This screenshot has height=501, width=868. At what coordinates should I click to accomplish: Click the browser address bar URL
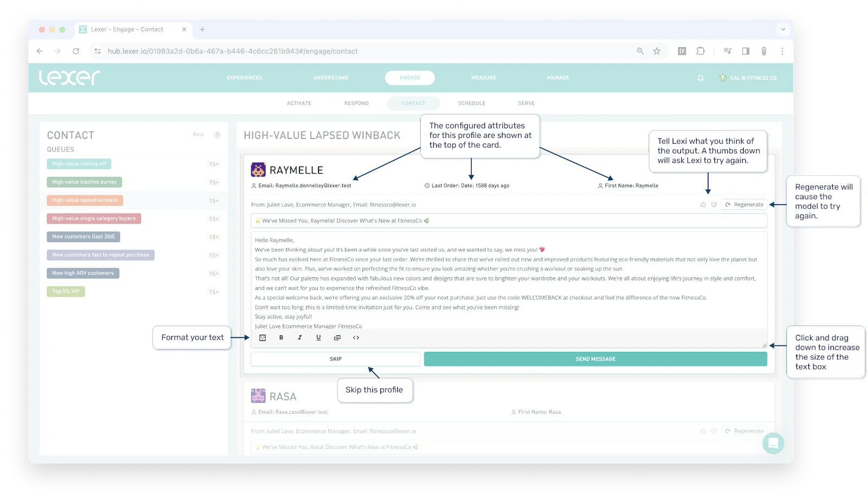tap(233, 51)
